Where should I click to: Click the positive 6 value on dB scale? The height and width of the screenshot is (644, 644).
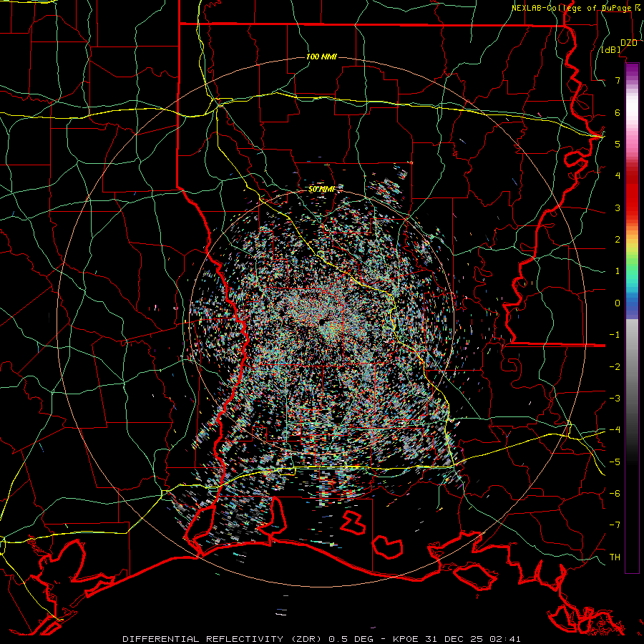point(618,112)
